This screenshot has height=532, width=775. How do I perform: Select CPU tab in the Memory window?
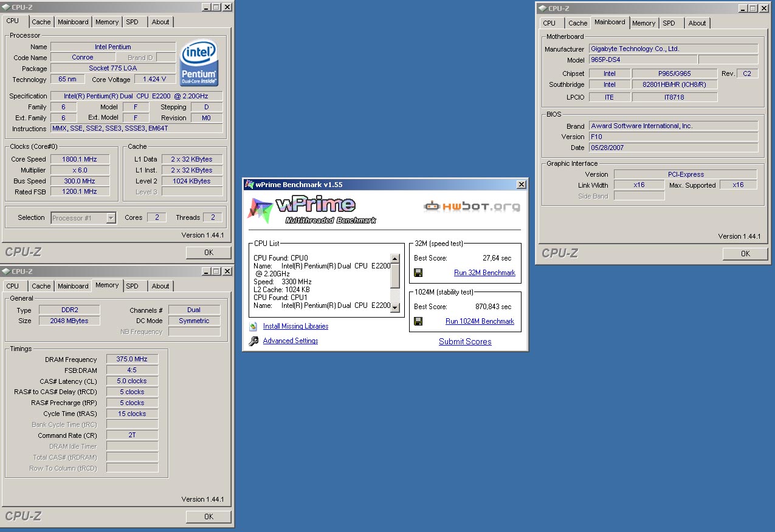[13, 286]
